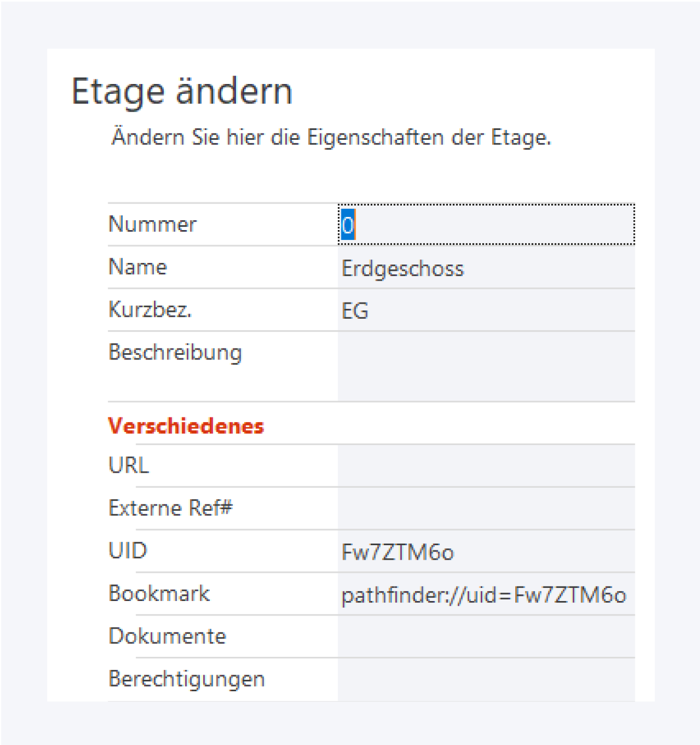Image resolution: width=700 pixels, height=745 pixels.
Task: Click the Etage ändern page title
Action: (x=182, y=92)
